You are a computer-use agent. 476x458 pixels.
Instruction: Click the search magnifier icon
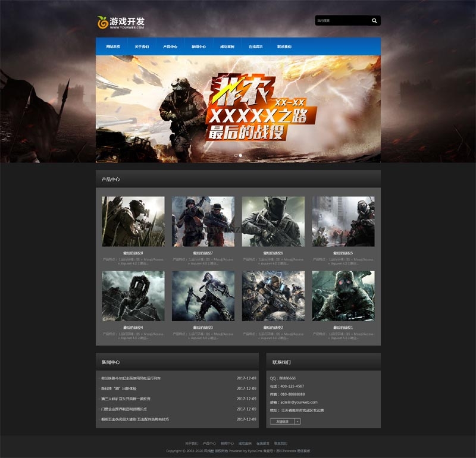coord(374,21)
